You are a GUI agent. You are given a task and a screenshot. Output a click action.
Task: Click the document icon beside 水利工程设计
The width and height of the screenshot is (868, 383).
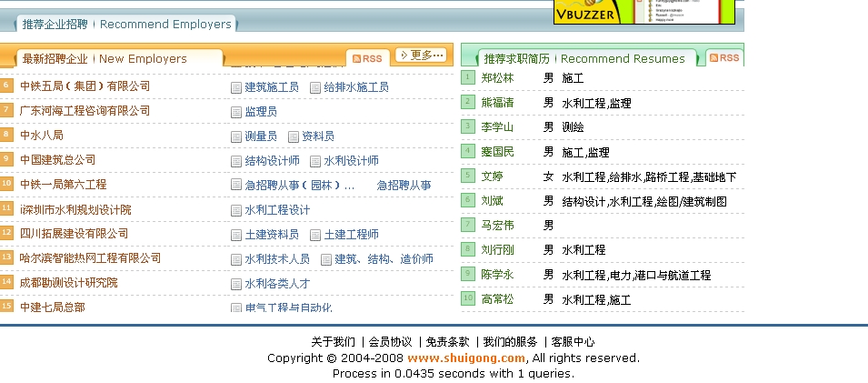tap(236, 210)
